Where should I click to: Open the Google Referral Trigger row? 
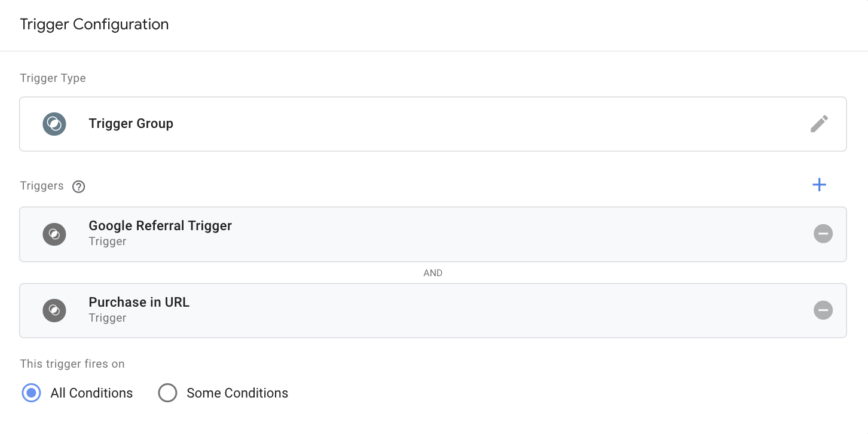[x=433, y=234]
